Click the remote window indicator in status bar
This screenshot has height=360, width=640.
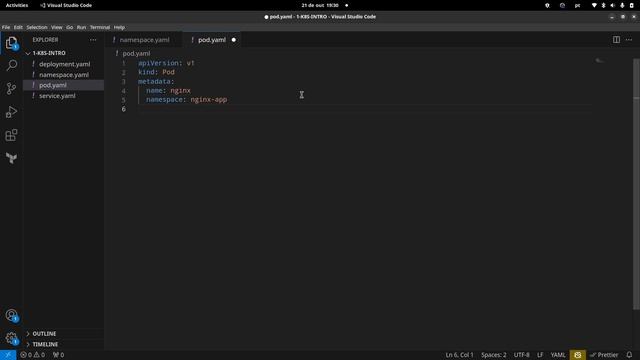[x=8, y=355]
